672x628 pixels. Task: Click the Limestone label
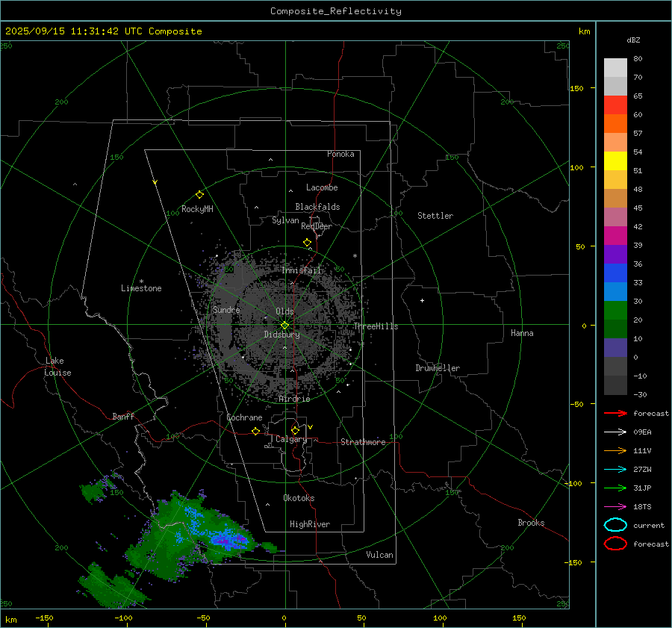tap(141, 288)
